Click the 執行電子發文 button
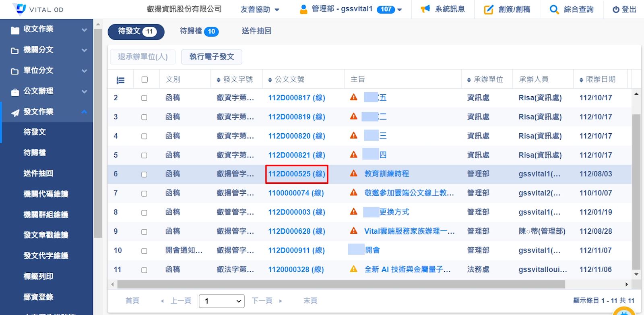This screenshot has width=644, height=315. (x=212, y=57)
